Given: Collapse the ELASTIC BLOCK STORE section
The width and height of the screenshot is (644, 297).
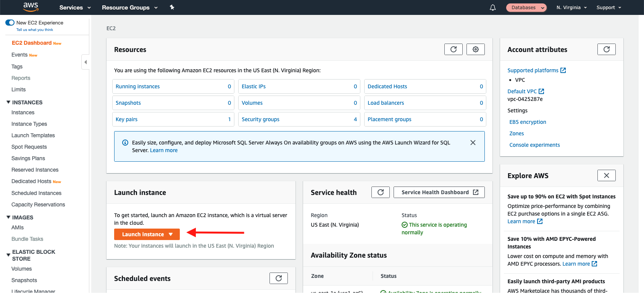Looking at the screenshot, I should click(8, 255).
